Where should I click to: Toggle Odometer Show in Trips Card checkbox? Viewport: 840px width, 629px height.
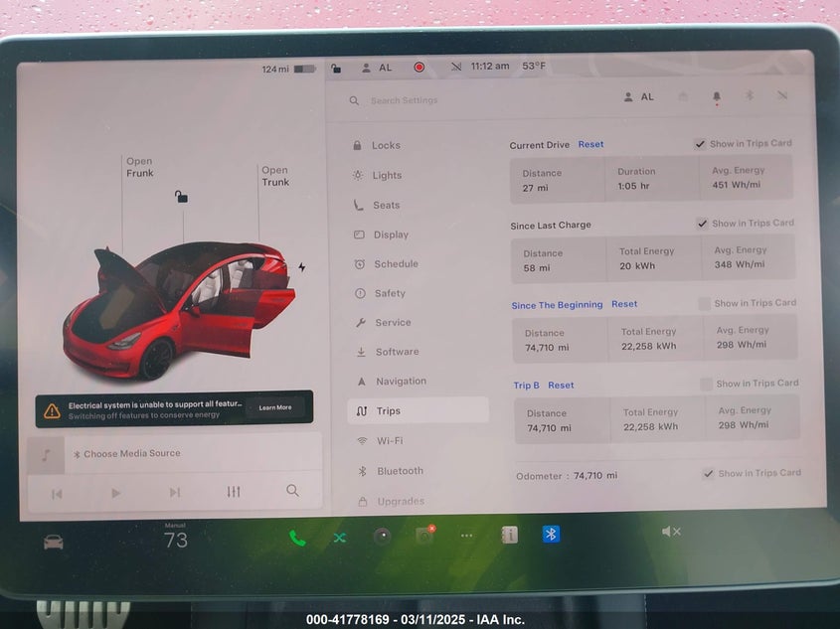click(x=708, y=474)
